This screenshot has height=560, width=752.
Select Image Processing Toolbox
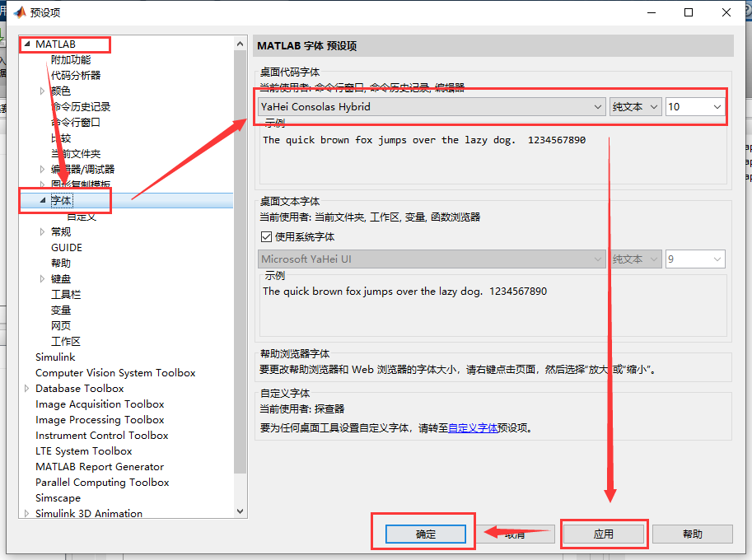click(x=100, y=419)
